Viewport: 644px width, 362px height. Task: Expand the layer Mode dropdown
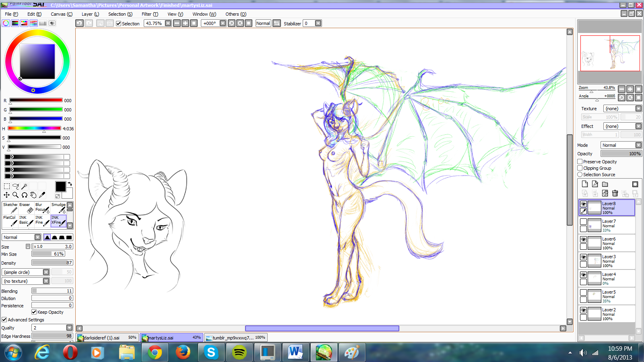(638, 145)
